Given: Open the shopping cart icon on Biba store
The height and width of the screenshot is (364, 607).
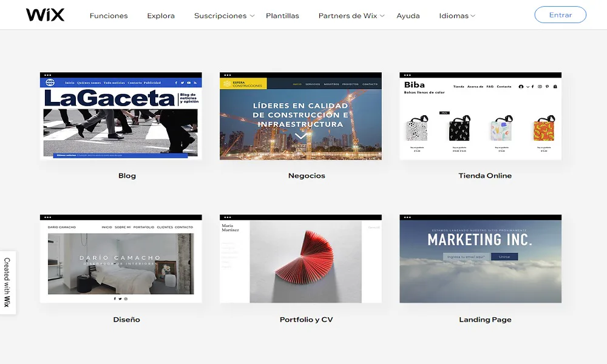Looking at the screenshot, I should coord(555,87).
